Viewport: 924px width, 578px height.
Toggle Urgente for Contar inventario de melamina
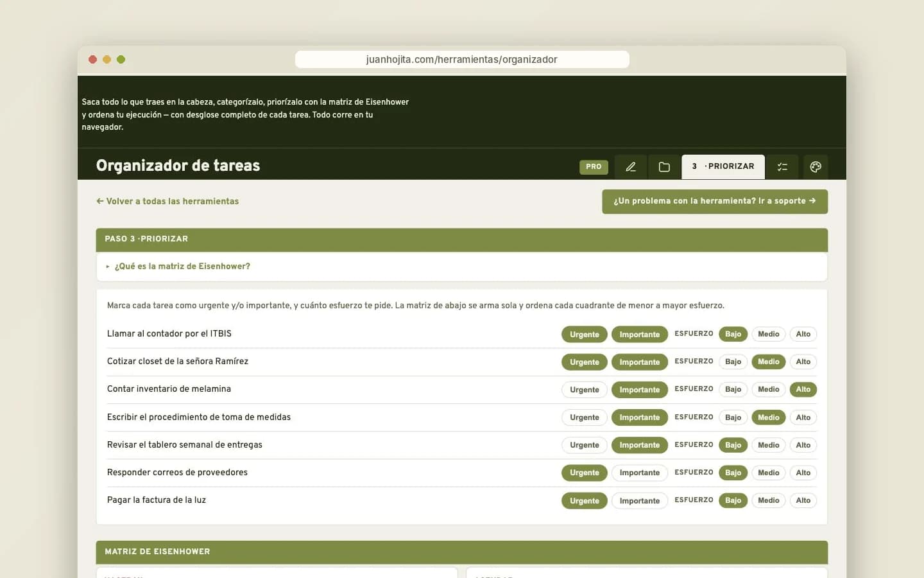585,389
